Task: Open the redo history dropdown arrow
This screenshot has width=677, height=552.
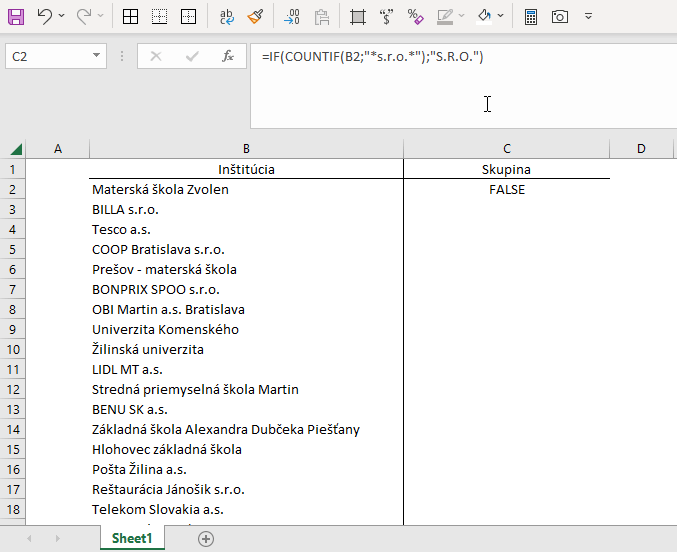Action: [x=101, y=16]
